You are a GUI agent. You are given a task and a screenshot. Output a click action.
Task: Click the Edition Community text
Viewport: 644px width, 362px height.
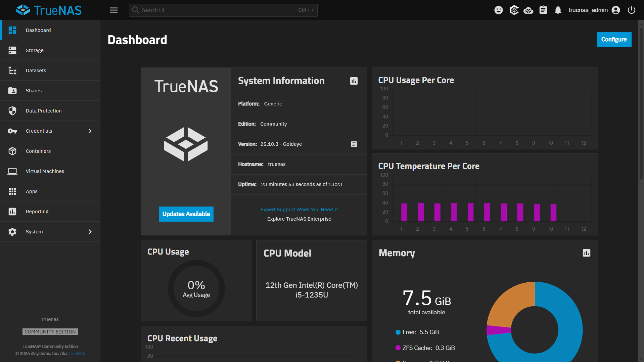pos(263,124)
